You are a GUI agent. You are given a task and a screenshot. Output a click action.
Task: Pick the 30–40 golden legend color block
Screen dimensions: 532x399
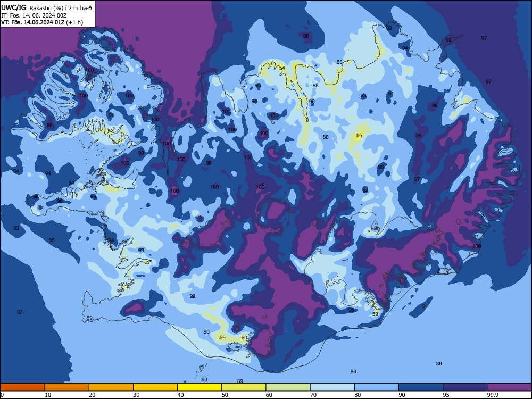click(x=155, y=387)
